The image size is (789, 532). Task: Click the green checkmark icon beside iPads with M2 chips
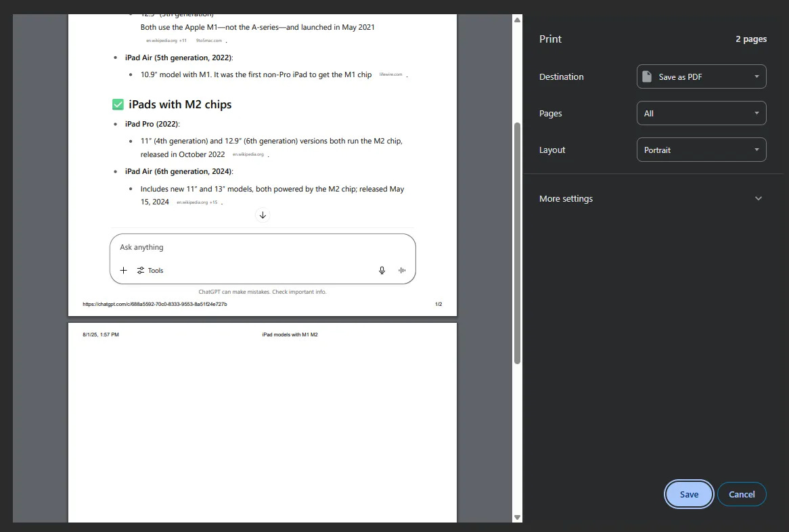pyautogui.click(x=118, y=105)
